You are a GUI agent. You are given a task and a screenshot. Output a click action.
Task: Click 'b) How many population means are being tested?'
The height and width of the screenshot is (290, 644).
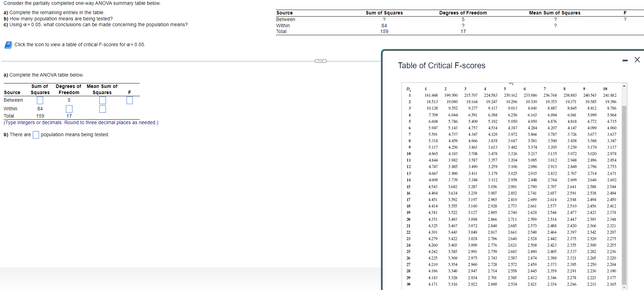tap(58, 19)
